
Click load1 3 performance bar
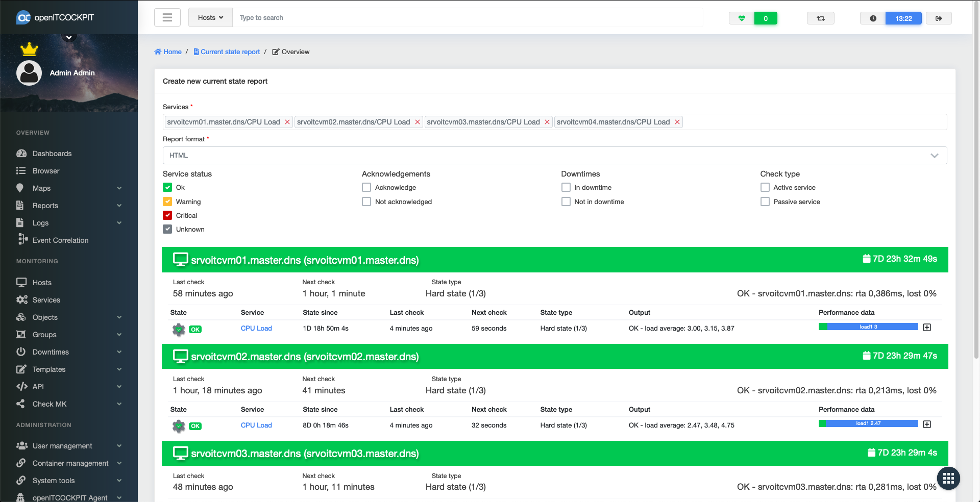(868, 327)
